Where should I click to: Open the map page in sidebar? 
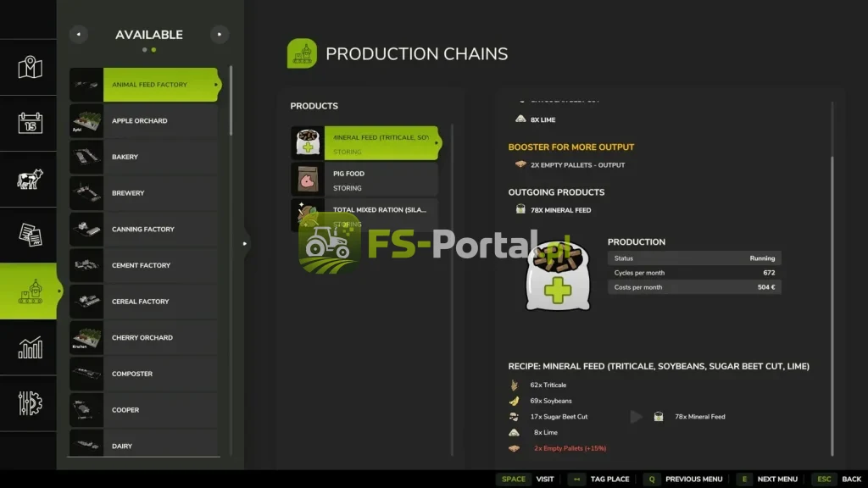coord(30,68)
